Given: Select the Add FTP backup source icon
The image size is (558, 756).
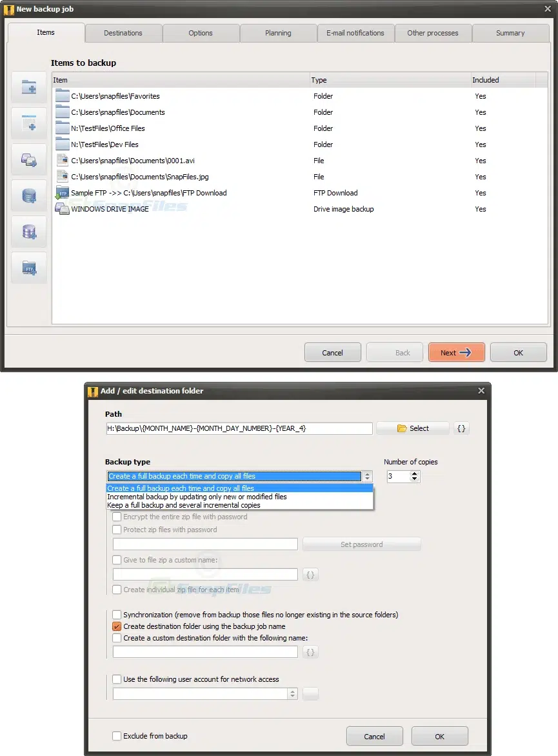Looking at the screenshot, I should coord(29,268).
